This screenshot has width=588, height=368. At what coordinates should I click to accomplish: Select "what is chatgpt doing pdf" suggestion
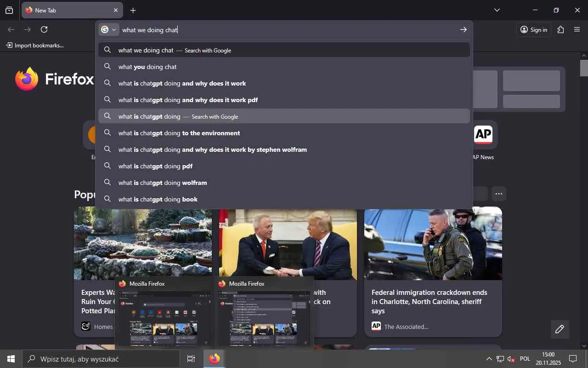(x=284, y=166)
